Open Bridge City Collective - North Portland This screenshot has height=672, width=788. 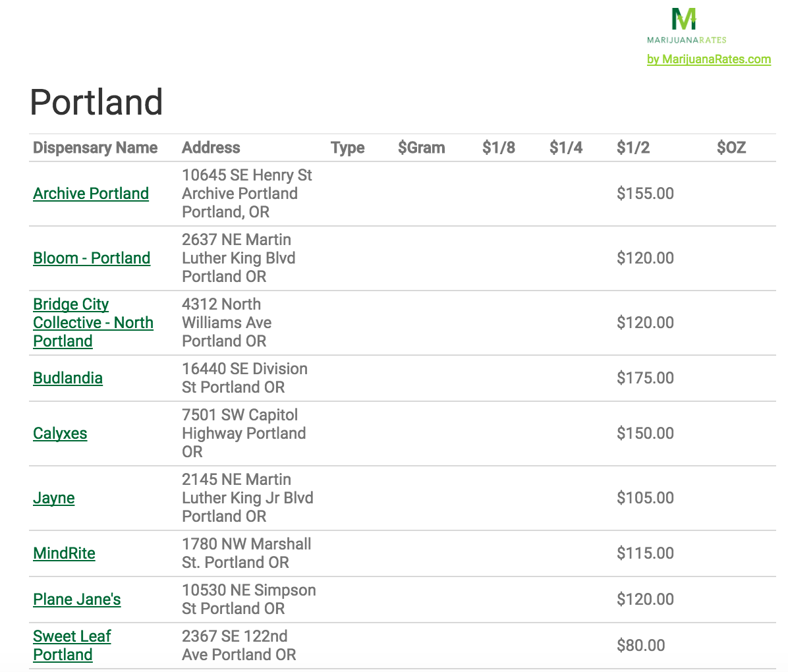coord(93,323)
